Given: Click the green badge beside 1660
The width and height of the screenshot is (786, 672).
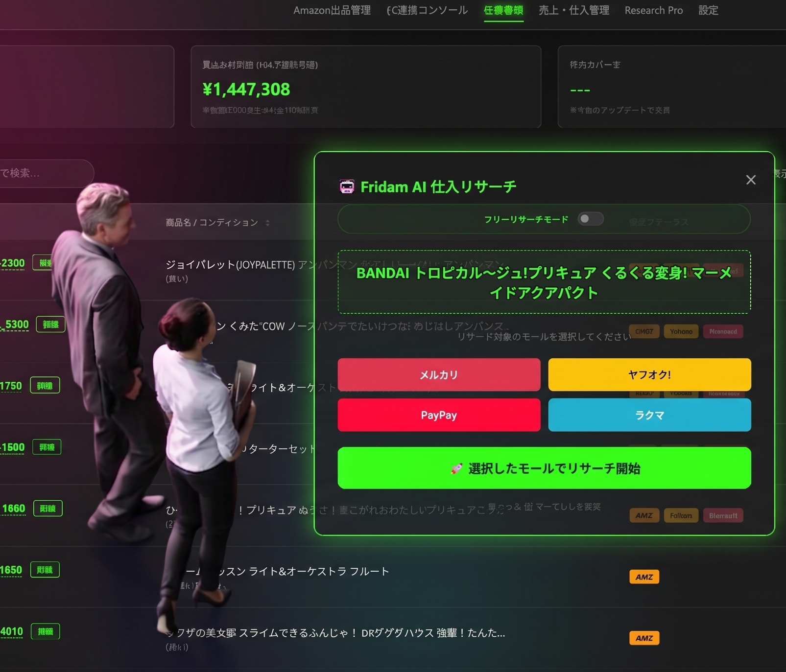Looking at the screenshot, I should (48, 509).
